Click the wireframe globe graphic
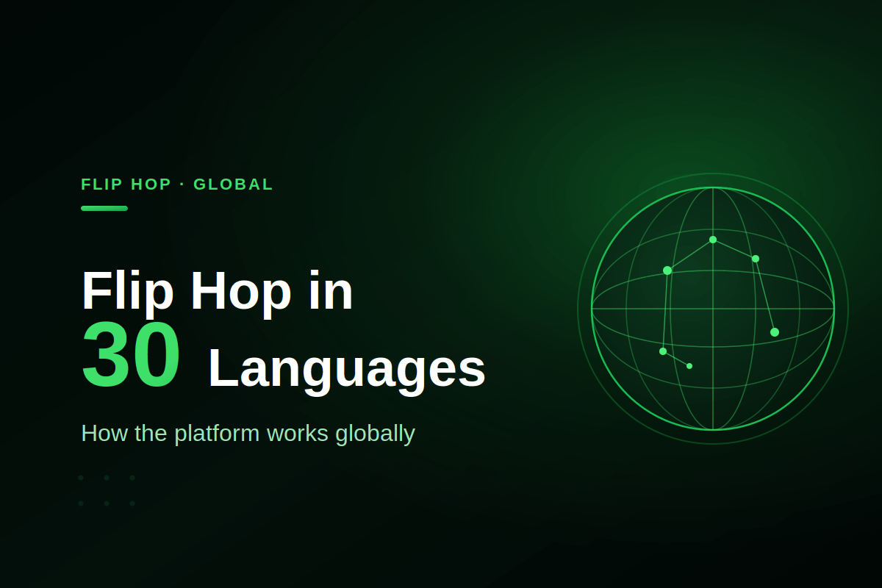Viewport: 882px width, 588px height. pyautogui.click(x=713, y=309)
